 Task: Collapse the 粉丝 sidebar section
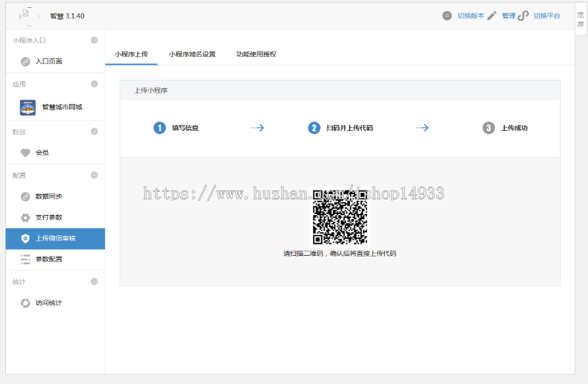94,131
